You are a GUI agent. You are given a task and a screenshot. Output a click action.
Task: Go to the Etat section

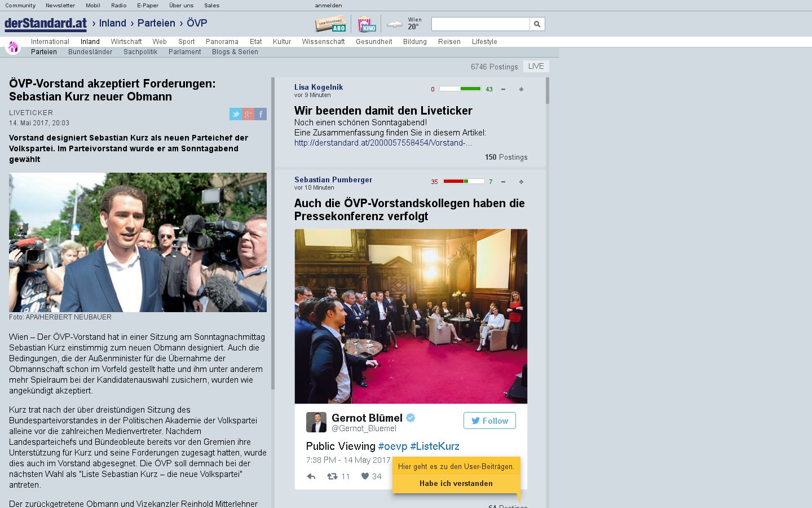coord(256,42)
